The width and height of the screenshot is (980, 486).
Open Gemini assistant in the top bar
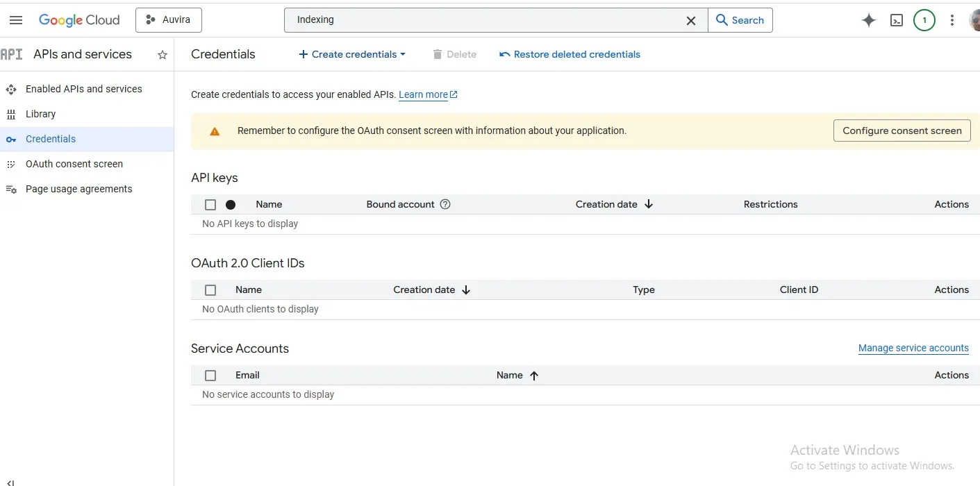tap(868, 20)
